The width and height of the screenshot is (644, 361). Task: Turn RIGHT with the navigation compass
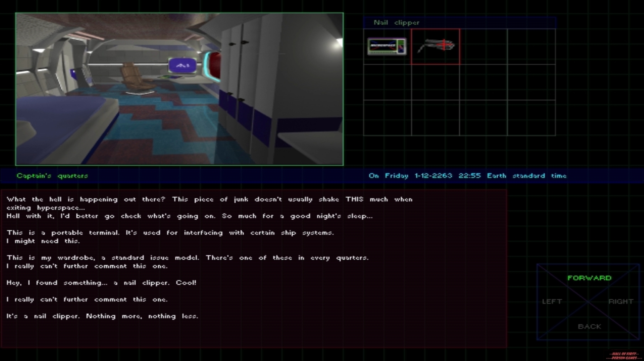click(621, 302)
